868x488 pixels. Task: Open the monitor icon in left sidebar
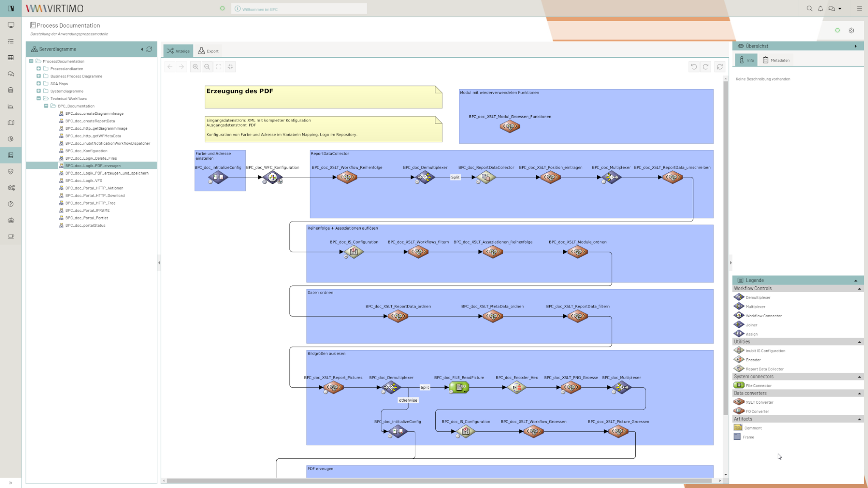point(11,25)
